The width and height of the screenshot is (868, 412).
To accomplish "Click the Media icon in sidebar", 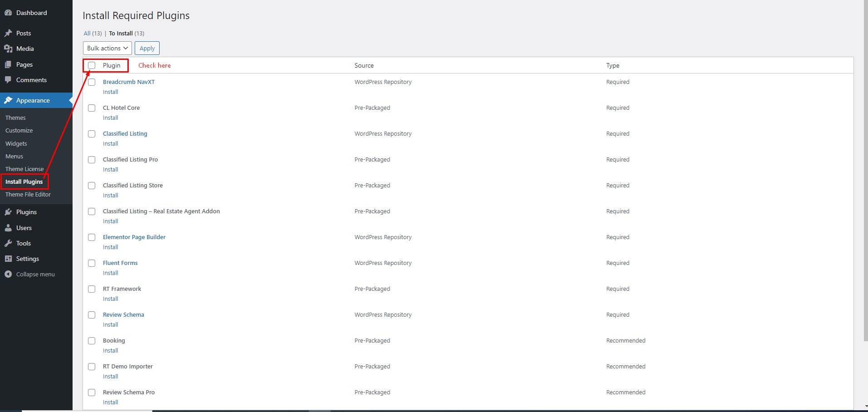I will [x=8, y=49].
